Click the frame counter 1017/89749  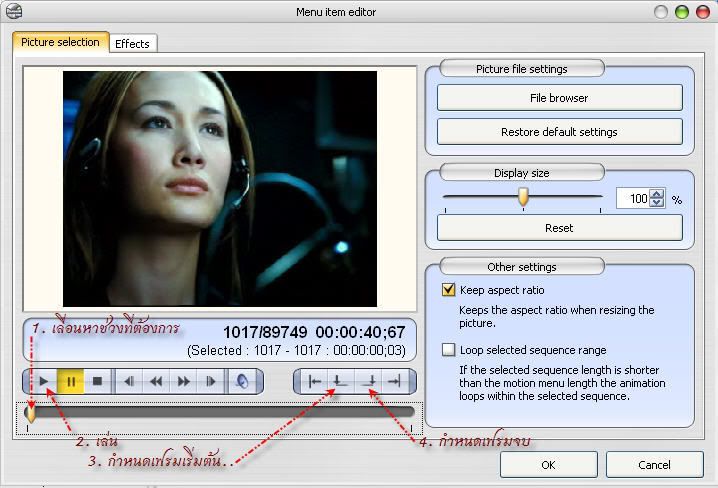click(x=265, y=332)
